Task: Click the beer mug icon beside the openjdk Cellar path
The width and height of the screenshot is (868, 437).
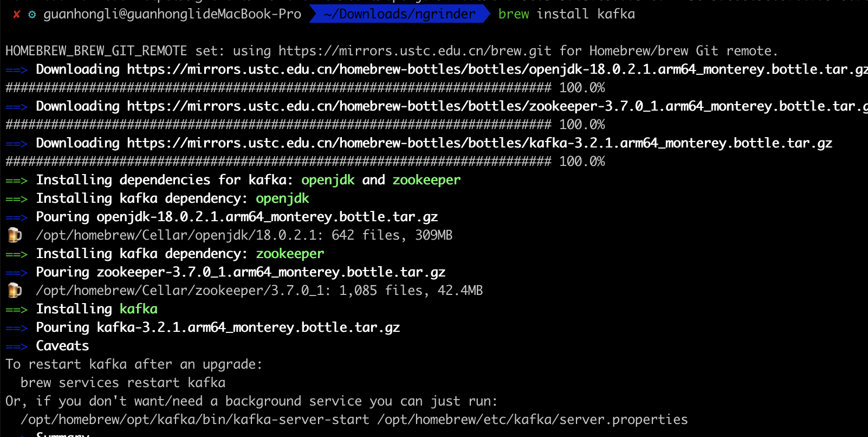Action: point(15,235)
